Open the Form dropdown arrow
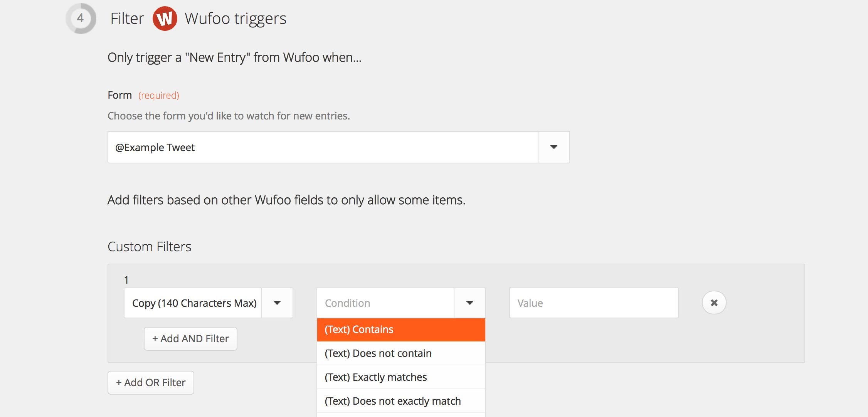Screen dimensions: 868x417 point(553,147)
